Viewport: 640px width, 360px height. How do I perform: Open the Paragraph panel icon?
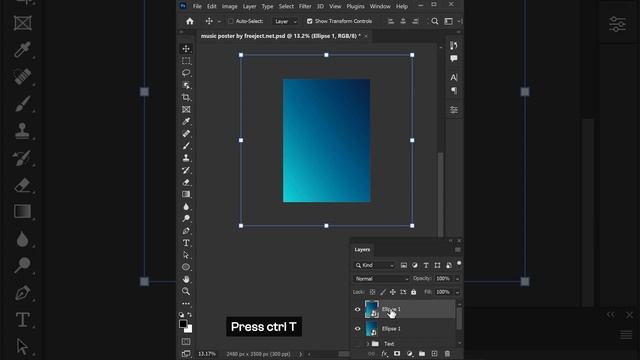click(453, 91)
